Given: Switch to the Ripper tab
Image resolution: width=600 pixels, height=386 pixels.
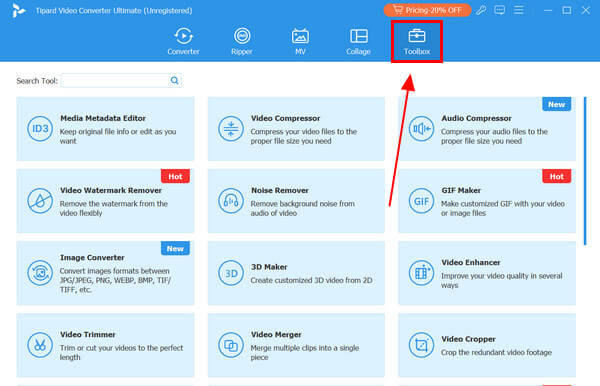Looking at the screenshot, I should (x=242, y=41).
